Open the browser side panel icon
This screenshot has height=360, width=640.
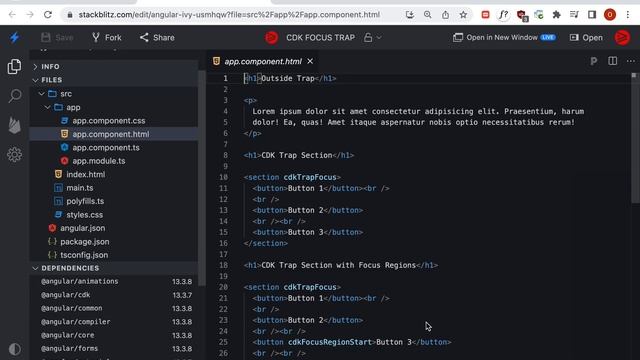point(592,15)
